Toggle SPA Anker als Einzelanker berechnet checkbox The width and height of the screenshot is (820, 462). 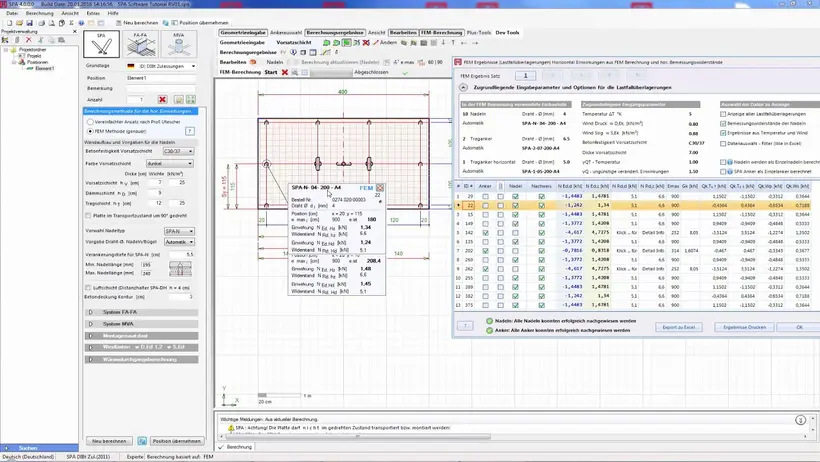pos(723,172)
